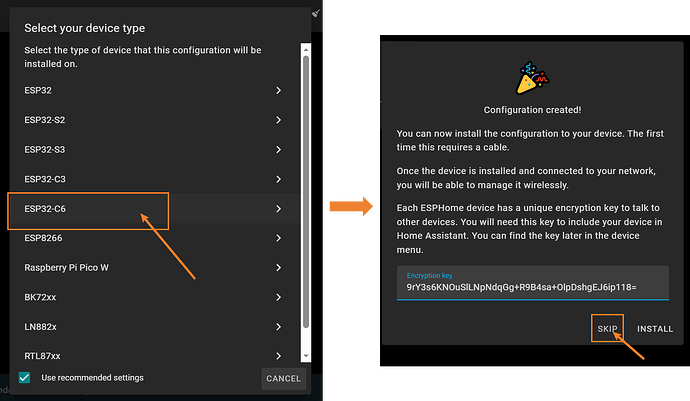This screenshot has height=401, width=690.
Task: Click the 'Select your device type' title
Action: click(x=84, y=28)
